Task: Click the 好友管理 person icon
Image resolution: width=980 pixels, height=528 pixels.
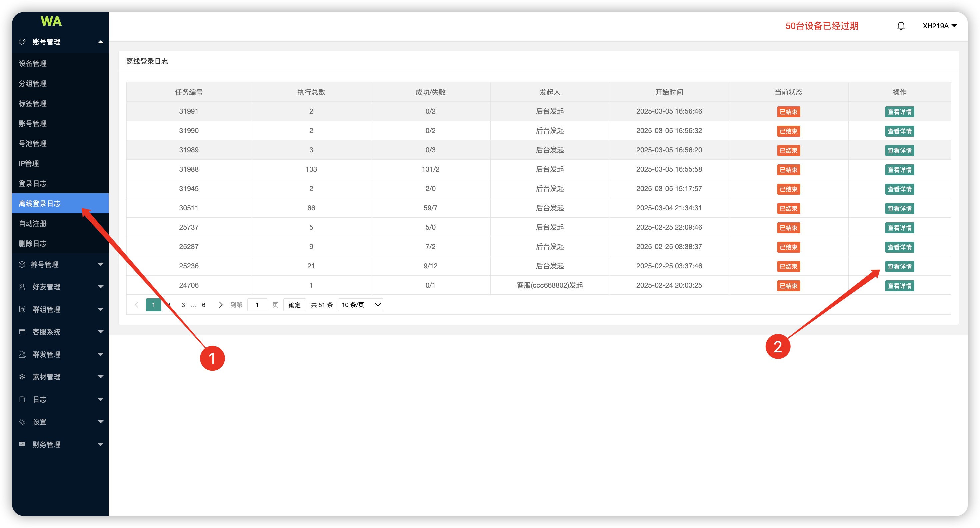Action: [22, 287]
